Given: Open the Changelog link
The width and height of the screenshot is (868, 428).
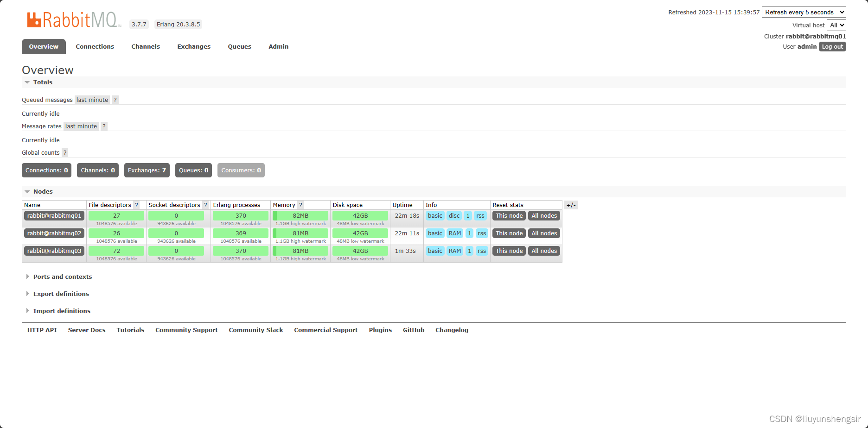Looking at the screenshot, I should coord(452,330).
